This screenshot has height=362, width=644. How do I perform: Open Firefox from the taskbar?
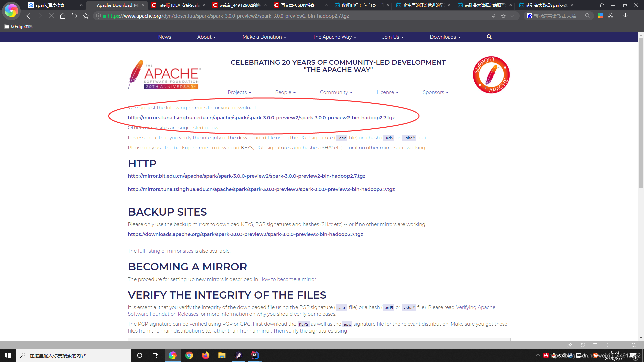tap(206, 355)
